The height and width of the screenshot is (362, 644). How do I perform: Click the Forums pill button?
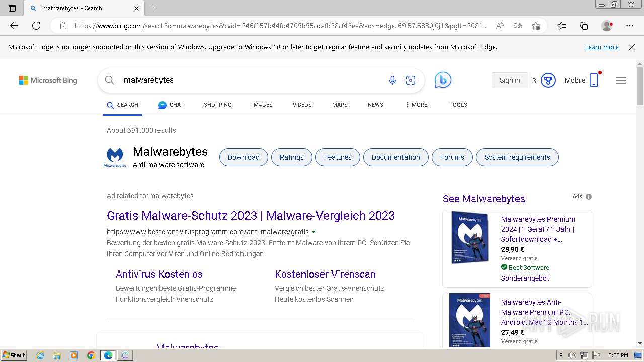pos(452,157)
